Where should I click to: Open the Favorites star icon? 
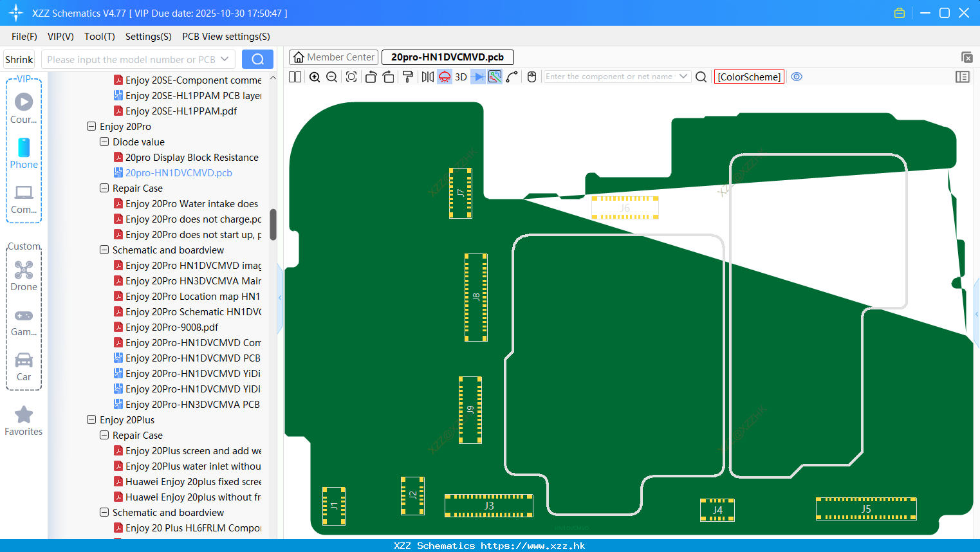(24, 421)
